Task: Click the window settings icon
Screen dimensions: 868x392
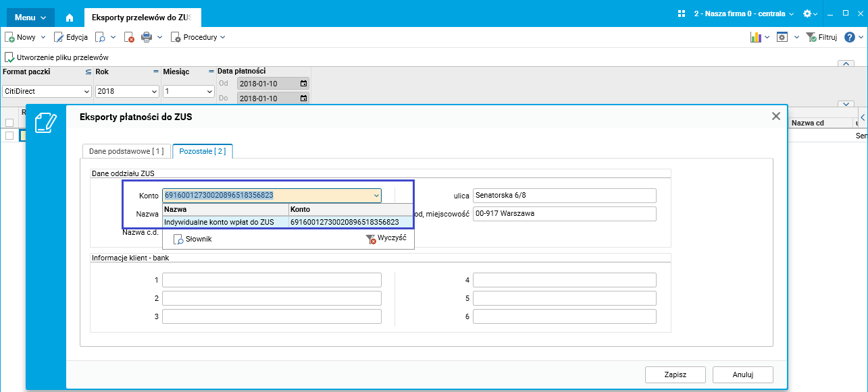Action: click(782, 37)
